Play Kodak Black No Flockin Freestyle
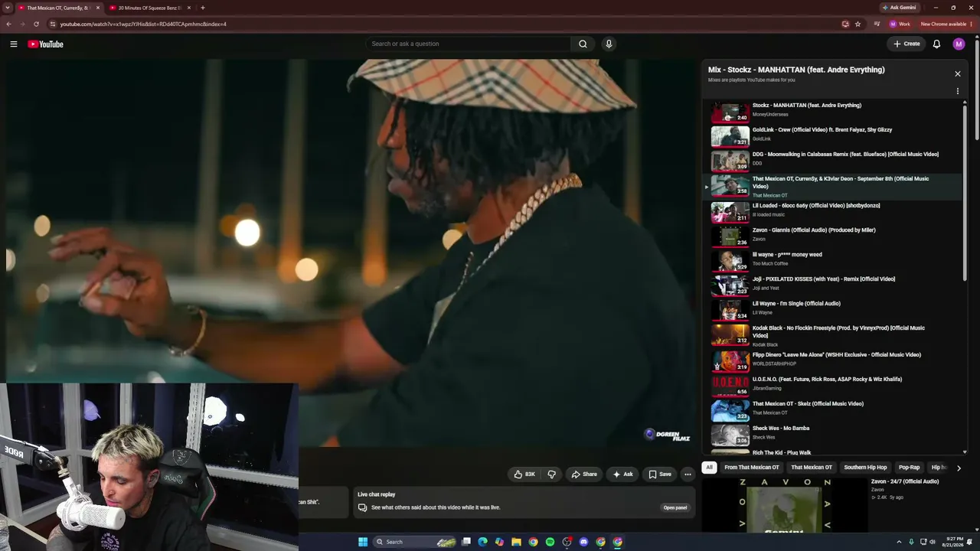Viewport: 980px width, 551px height. click(833, 335)
